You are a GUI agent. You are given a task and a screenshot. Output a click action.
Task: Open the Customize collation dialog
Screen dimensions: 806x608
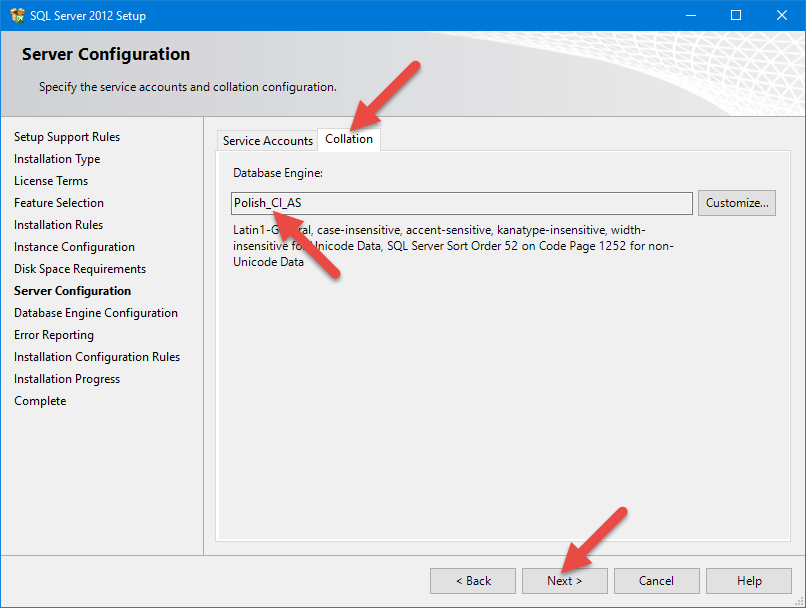coord(737,203)
